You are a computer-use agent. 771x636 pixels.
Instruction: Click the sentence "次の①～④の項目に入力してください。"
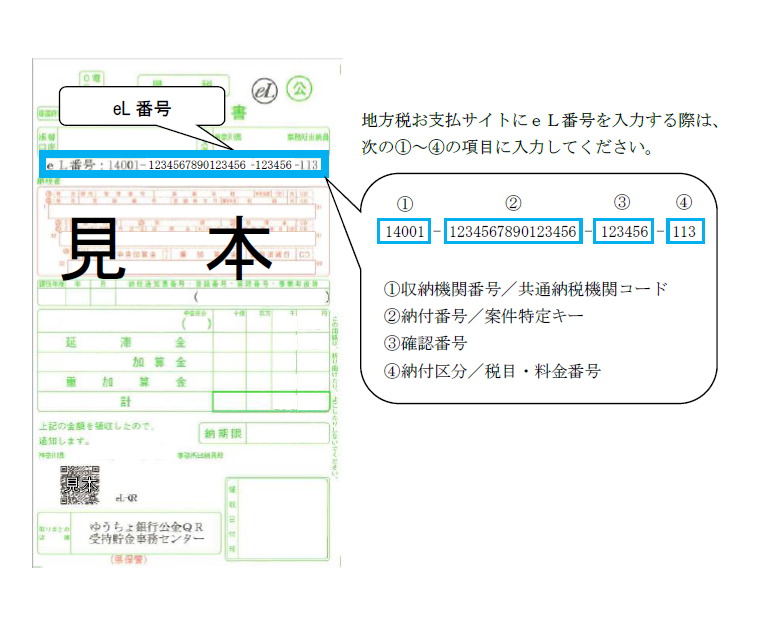click(x=507, y=147)
